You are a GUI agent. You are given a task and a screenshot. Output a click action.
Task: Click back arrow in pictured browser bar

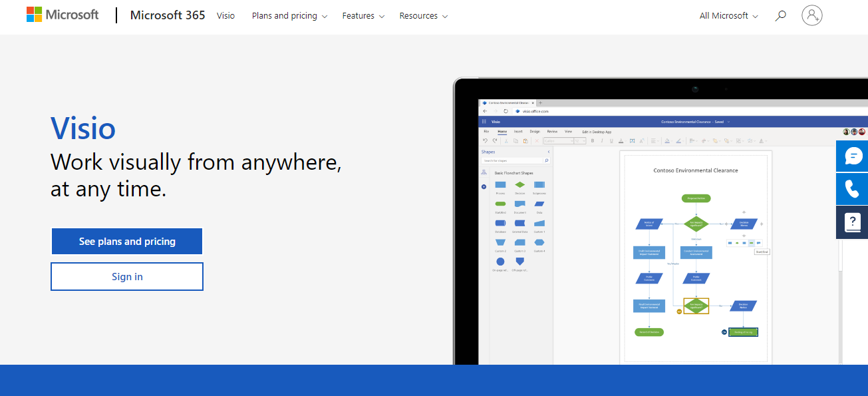pos(485,111)
